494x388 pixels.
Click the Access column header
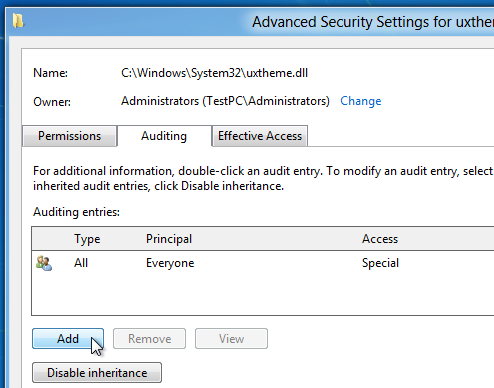point(380,239)
